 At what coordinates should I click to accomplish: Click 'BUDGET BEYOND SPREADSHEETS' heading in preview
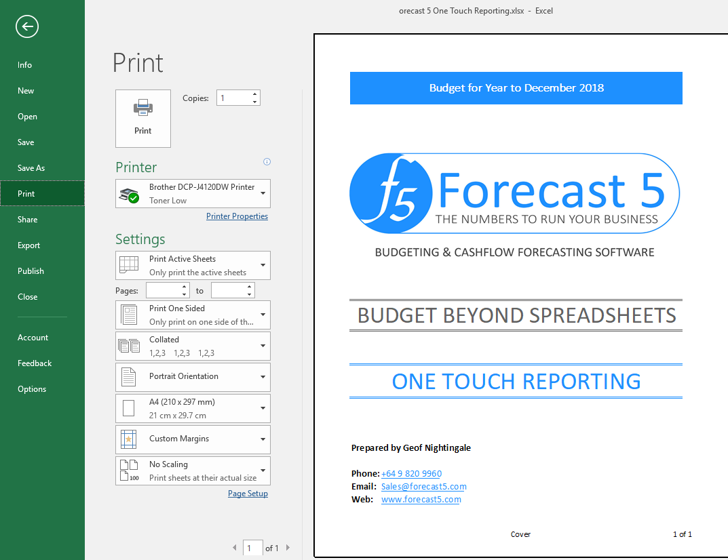tap(516, 316)
